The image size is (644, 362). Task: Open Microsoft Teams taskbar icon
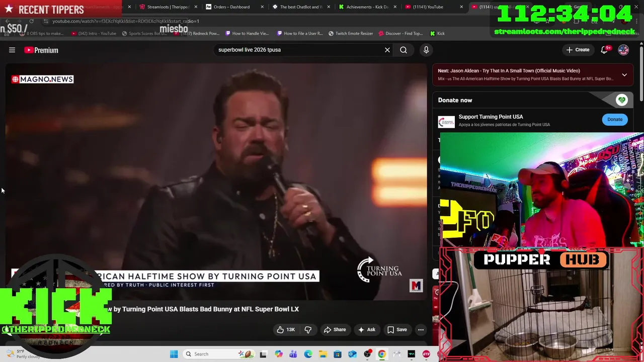[x=293, y=354]
